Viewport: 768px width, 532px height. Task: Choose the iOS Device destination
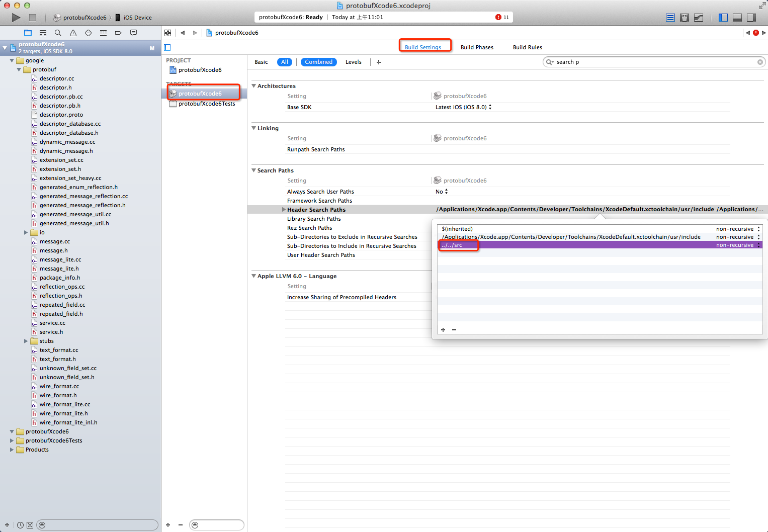point(133,18)
